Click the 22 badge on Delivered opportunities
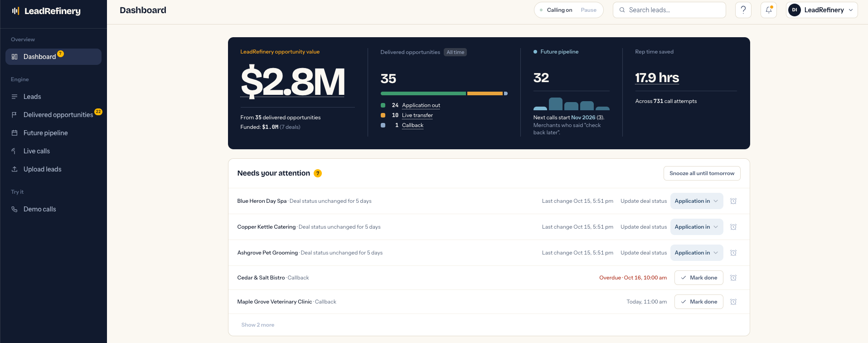This screenshot has height=343, width=868. [x=98, y=112]
